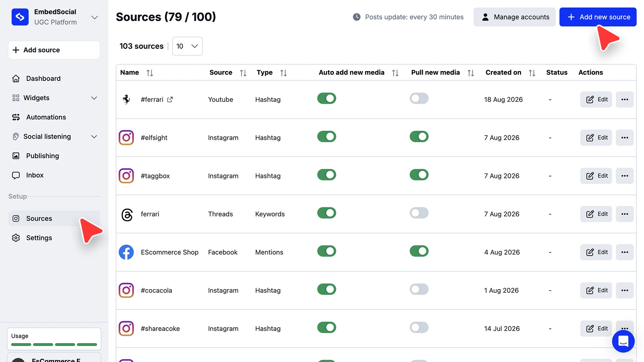Sort by Auto add new media arrows
This screenshot has height=362, width=644.
pyautogui.click(x=395, y=72)
